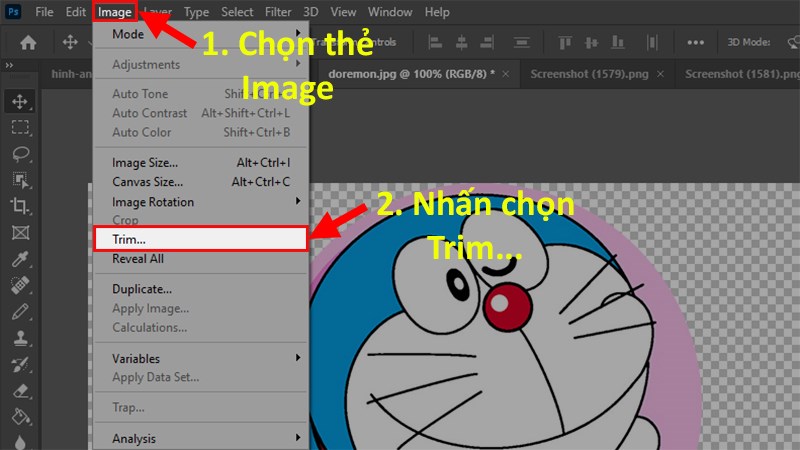This screenshot has height=450, width=800.
Task: Select the Object Selection tool
Action: pos(20,180)
